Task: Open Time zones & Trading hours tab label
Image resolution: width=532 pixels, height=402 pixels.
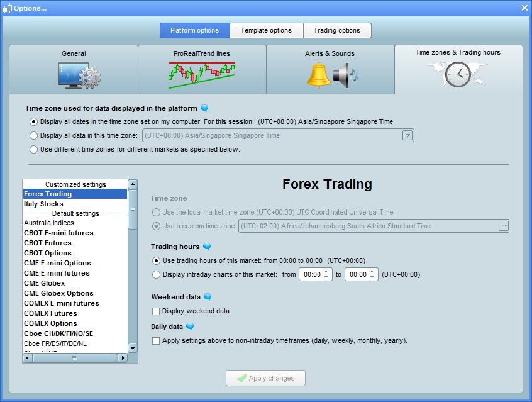Action: tap(458, 52)
